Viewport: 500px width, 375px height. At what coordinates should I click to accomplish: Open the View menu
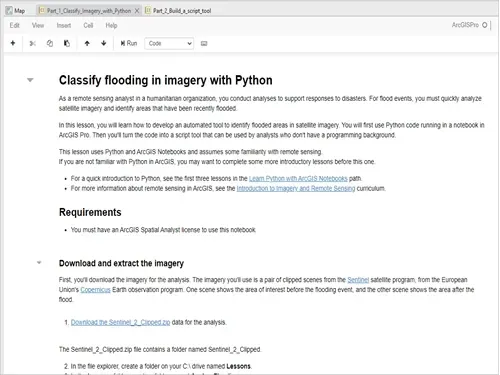[38, 25]
